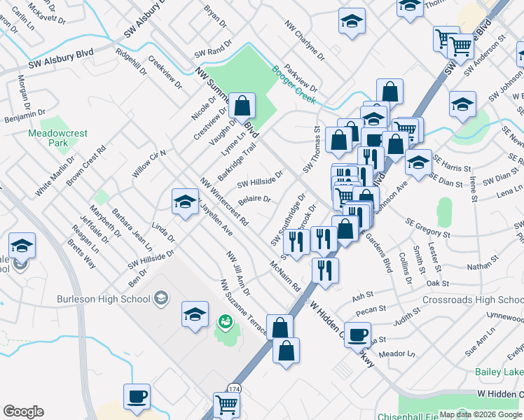Viewport: 524px width, 420px height.
Task: Select lowest shopping bag marker by highway 174
Action: tap(286, 351)
